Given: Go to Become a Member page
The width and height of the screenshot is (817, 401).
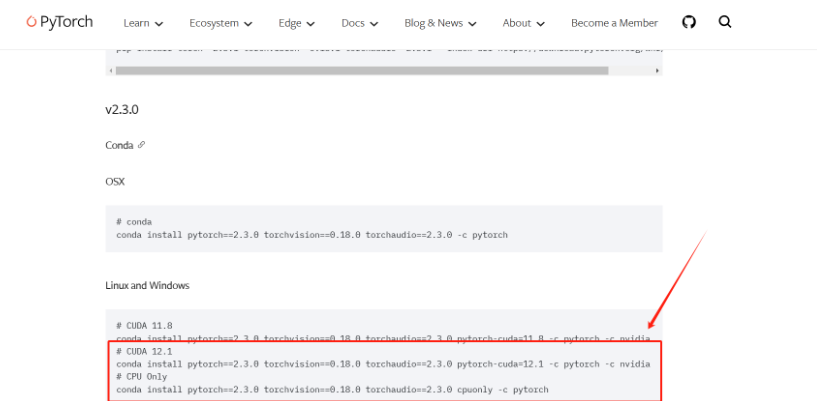Looking at the screenshot, I should point(614,23).
